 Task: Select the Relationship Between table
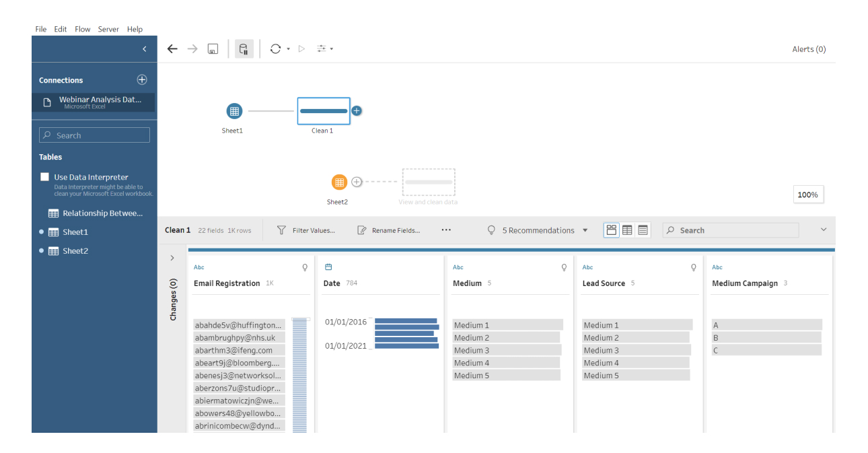click(96, 213)
